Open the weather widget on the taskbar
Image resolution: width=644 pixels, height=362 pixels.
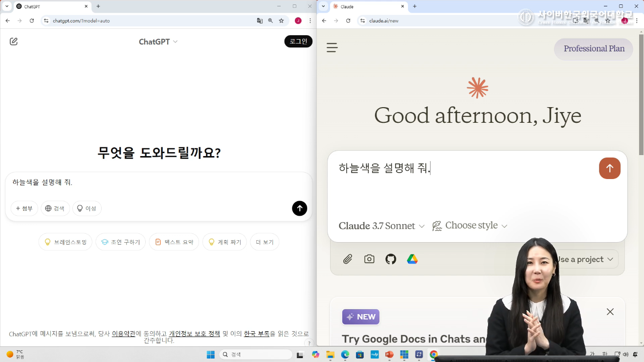[15, 354]
